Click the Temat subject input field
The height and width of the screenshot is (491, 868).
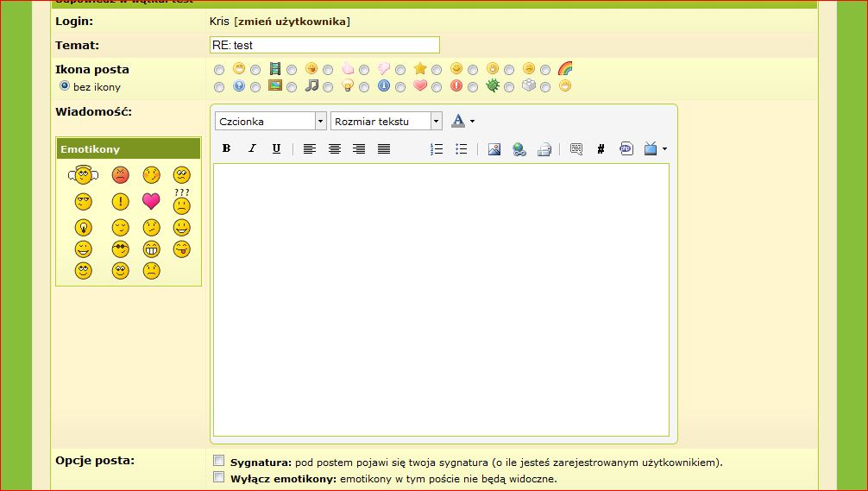tap(324, 45)
